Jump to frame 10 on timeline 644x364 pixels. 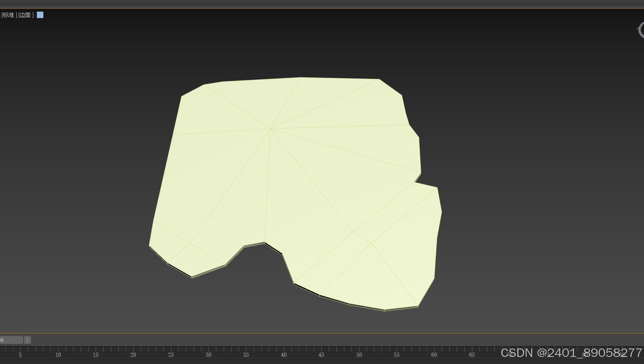point(58,354)
